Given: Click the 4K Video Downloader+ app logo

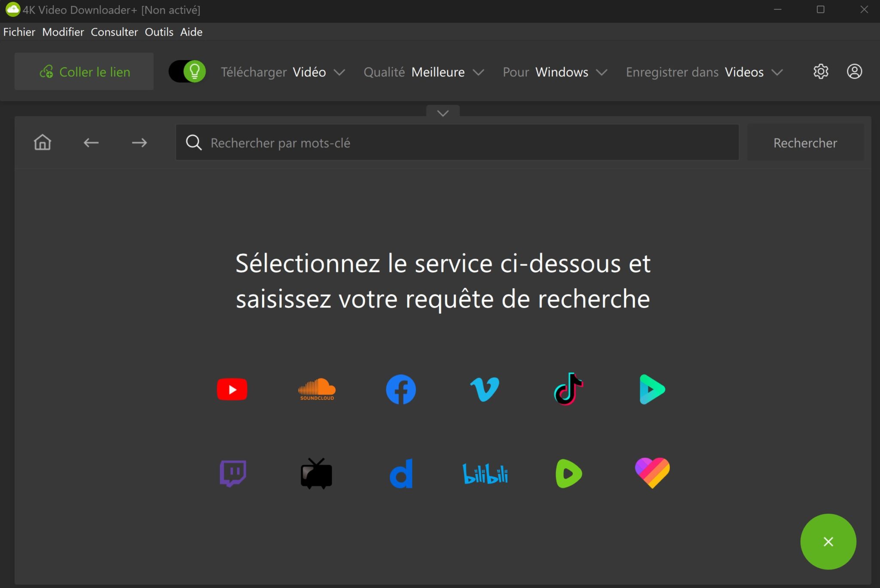Looking at the screenshot, I should [12, 9].
